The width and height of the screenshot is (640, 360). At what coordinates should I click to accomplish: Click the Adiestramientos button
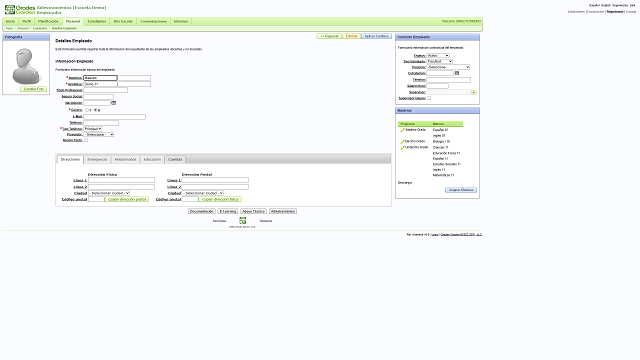(x=283, y=211)
